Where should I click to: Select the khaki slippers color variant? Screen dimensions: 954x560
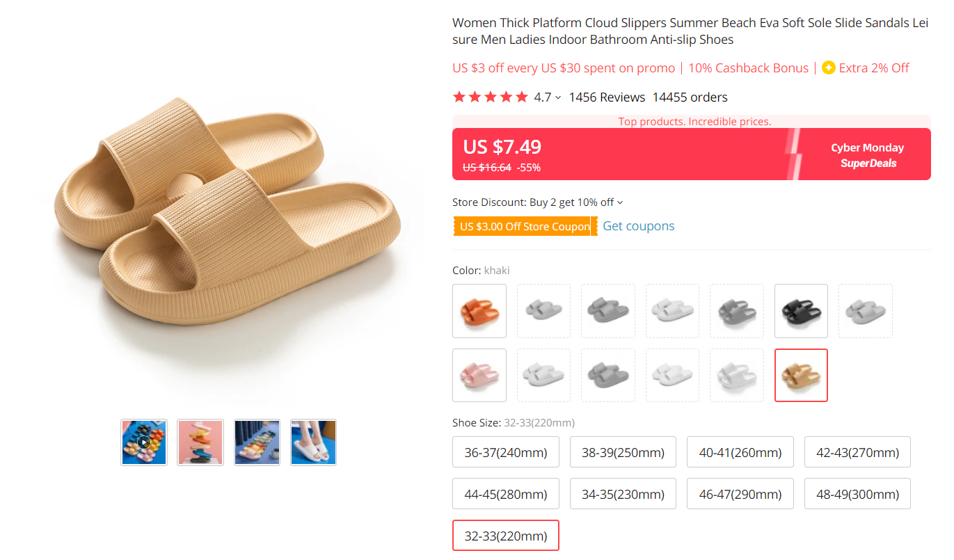pyautogui.click(x=801, y=375)
